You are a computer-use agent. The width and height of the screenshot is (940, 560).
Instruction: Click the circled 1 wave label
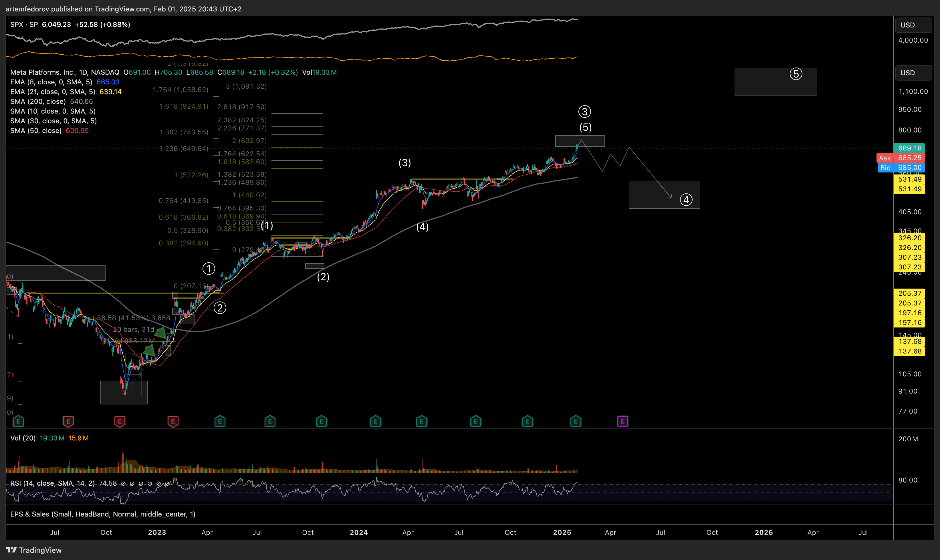[x=209, y=269]
